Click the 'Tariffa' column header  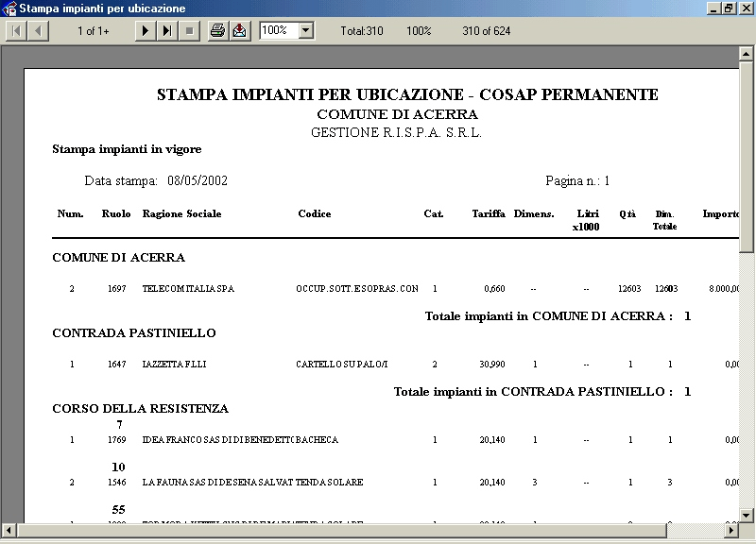(489, 214)
